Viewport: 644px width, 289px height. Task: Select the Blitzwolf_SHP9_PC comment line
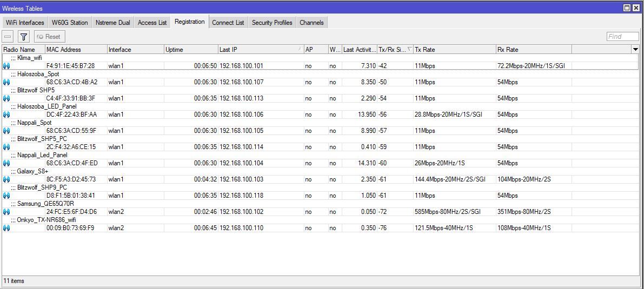pyautogui.click(x=38, y=187)
